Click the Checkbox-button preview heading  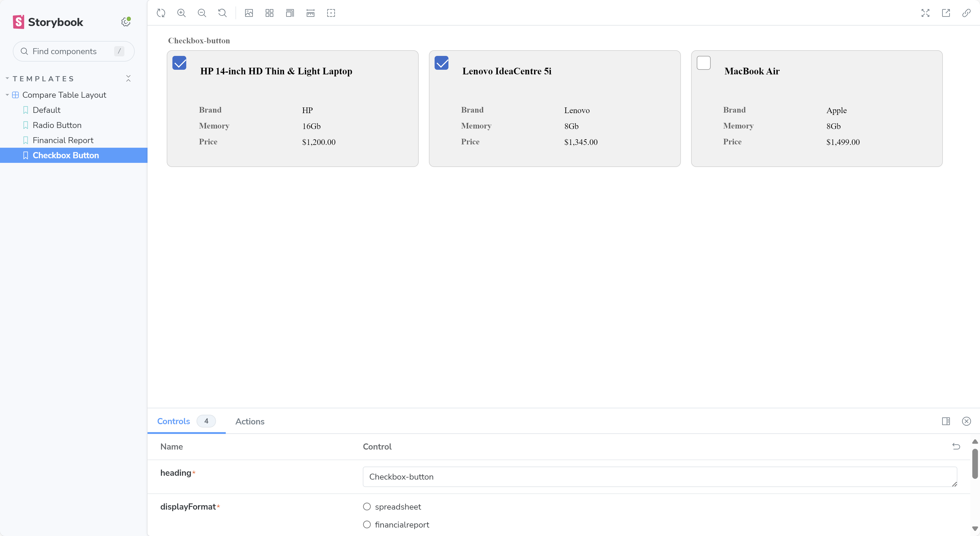(199, 41)
